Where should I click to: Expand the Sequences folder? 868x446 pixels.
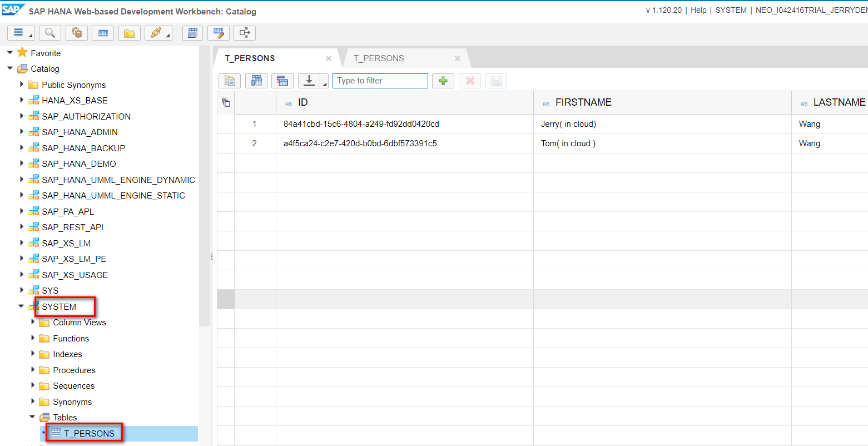(32, 385)
